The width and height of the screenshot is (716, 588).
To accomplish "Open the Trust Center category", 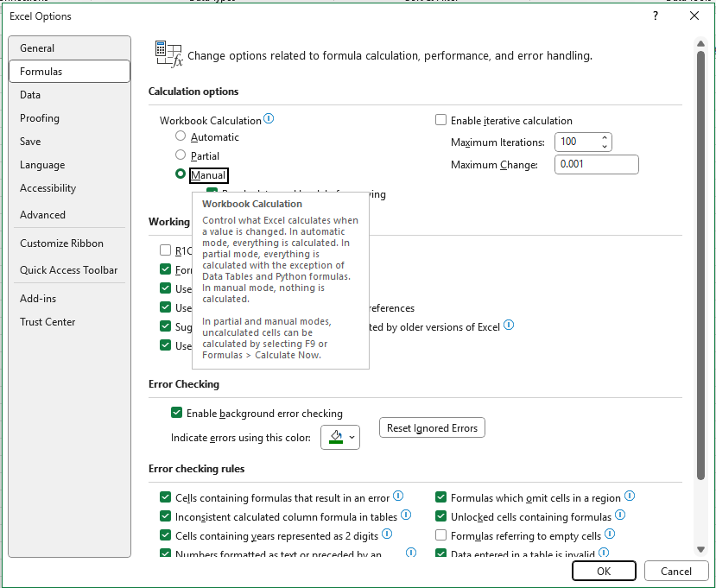I will point(69,322).
